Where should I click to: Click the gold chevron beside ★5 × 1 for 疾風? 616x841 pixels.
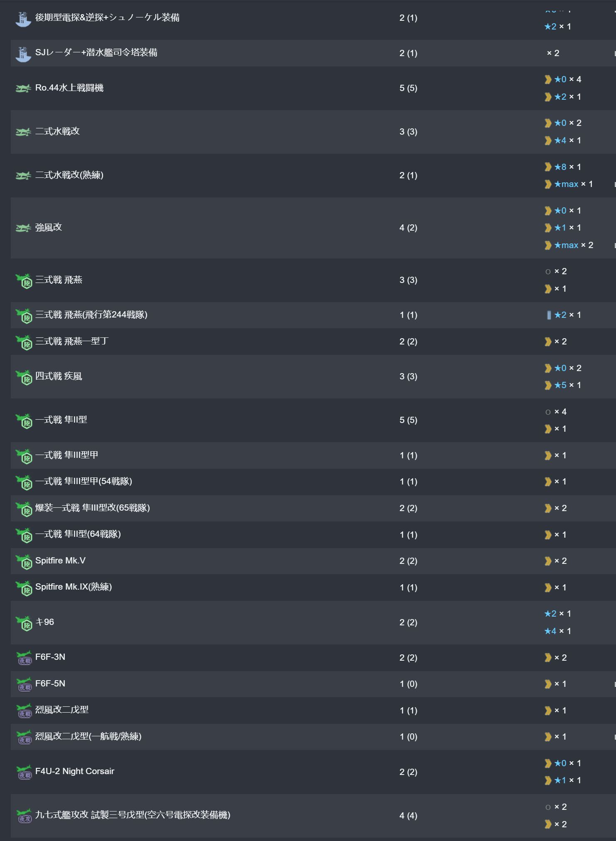[x=548, y=385]
